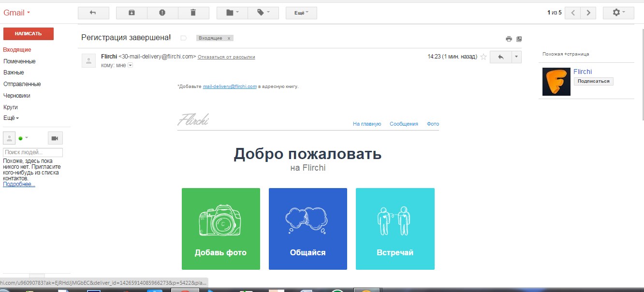Reply using the arrow button by timestamp
The height and width of the screenshot is (292, 644).
pyautogui.click(x=500, y=57)
